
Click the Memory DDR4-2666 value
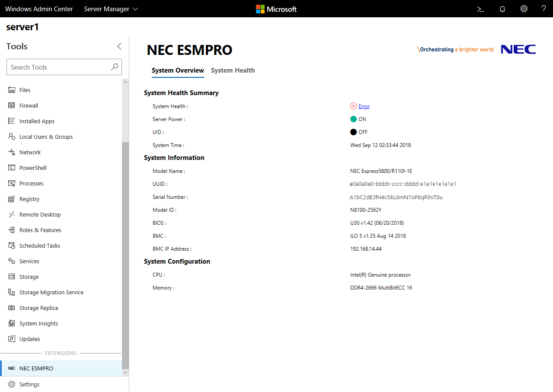click(381, 288)
